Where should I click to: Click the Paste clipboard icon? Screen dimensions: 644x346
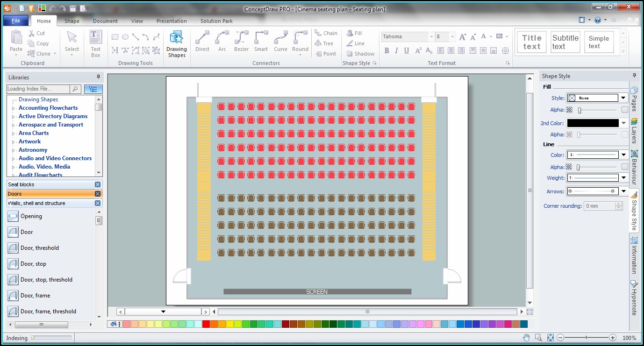click(16, 42)
